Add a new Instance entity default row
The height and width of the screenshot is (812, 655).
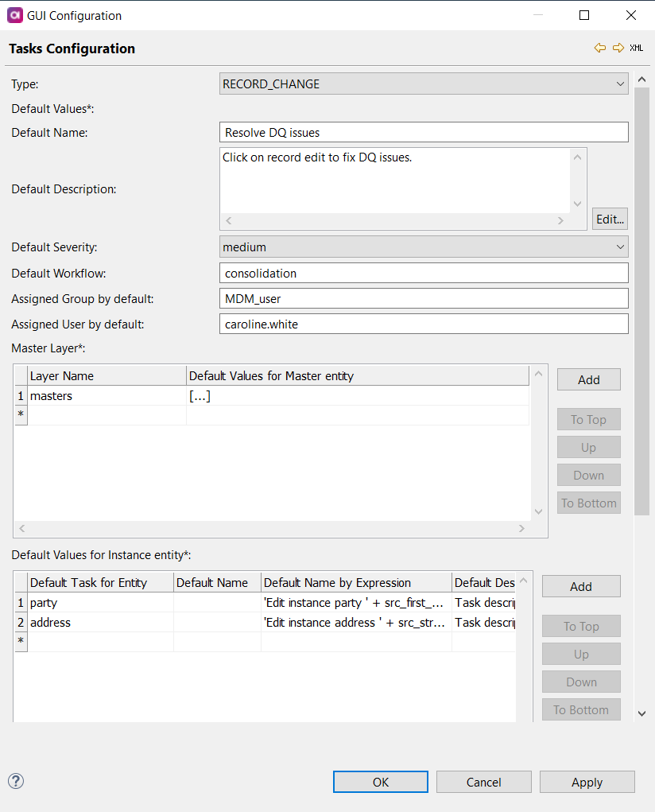tap(581, 586)
